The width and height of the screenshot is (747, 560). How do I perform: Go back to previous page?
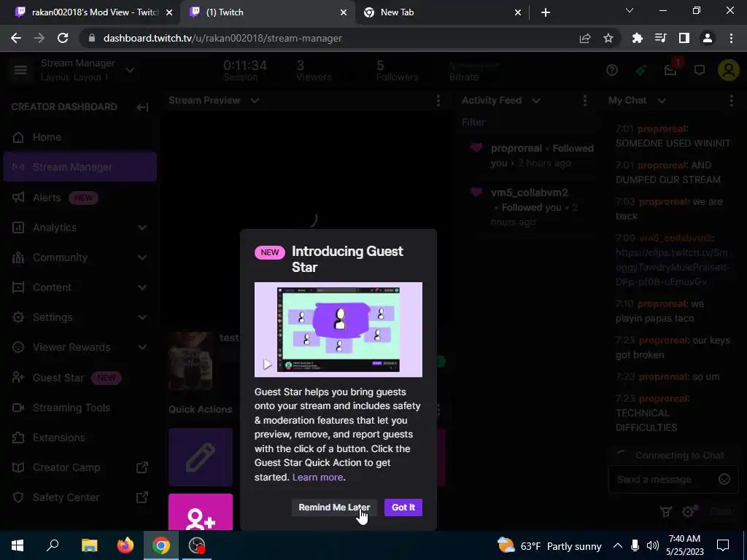[x=16, y=38]
